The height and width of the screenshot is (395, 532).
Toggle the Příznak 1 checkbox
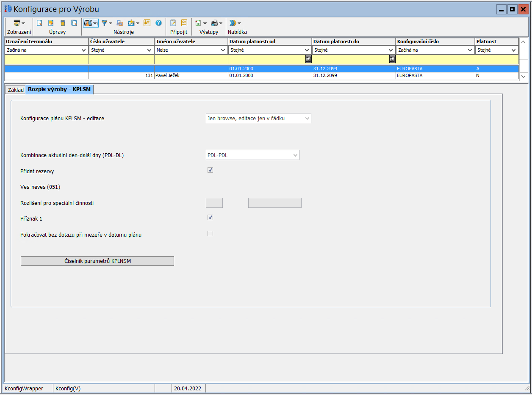tap(210, 218)
